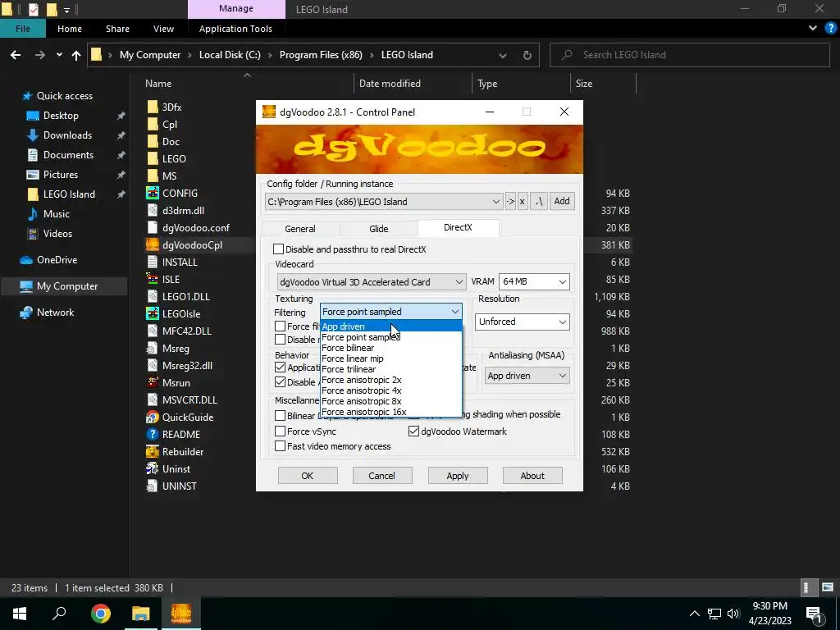Click OK in dgVoodoo Control Panel
The image size is (840, 630).
[x=308, y=476]
